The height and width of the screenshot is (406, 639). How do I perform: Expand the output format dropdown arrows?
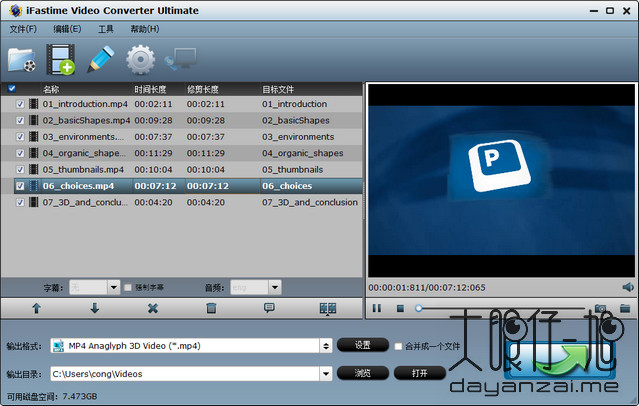click(326, 346)
